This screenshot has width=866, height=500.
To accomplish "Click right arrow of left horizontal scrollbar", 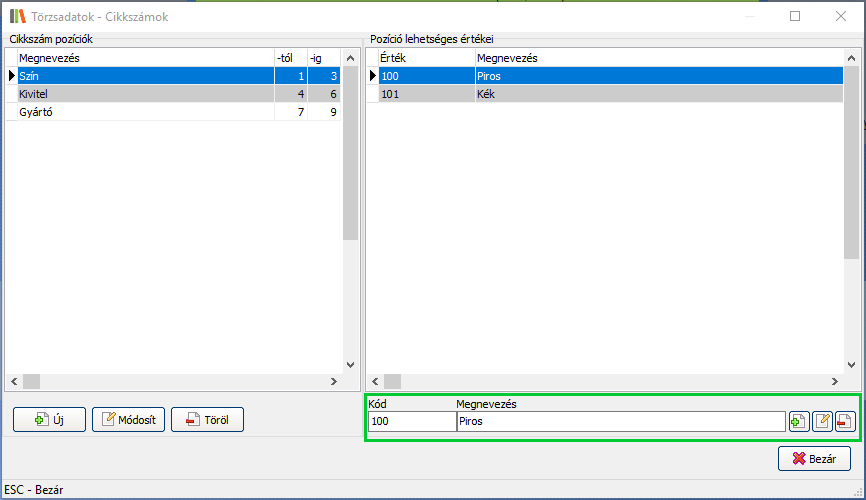I will coord(334,381).
